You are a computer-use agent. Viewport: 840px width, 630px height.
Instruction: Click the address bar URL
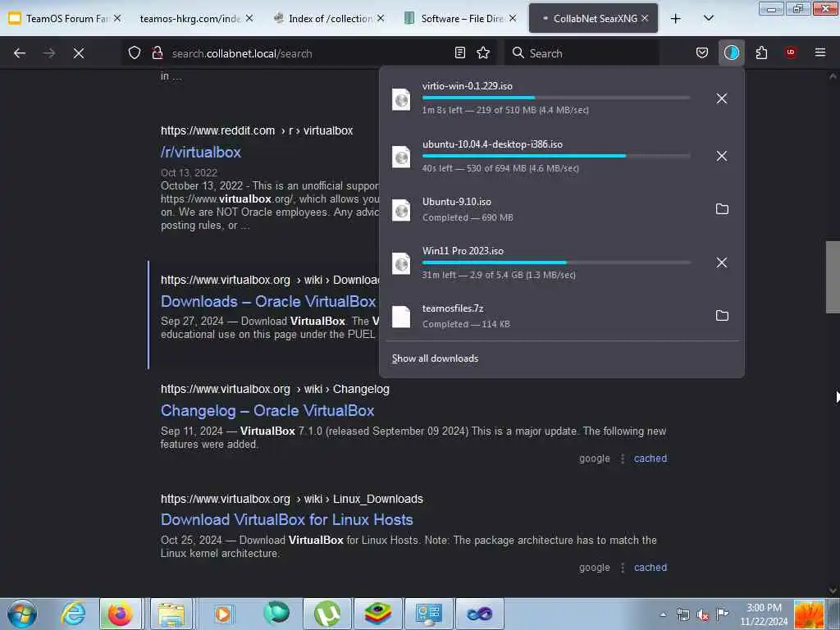(x=242, y=53)
